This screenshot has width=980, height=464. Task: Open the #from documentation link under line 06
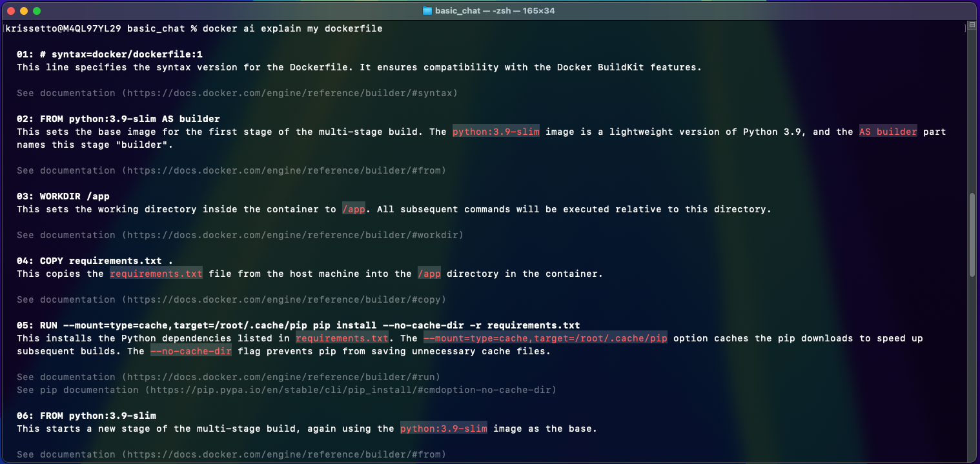click(x=286, y=454)
